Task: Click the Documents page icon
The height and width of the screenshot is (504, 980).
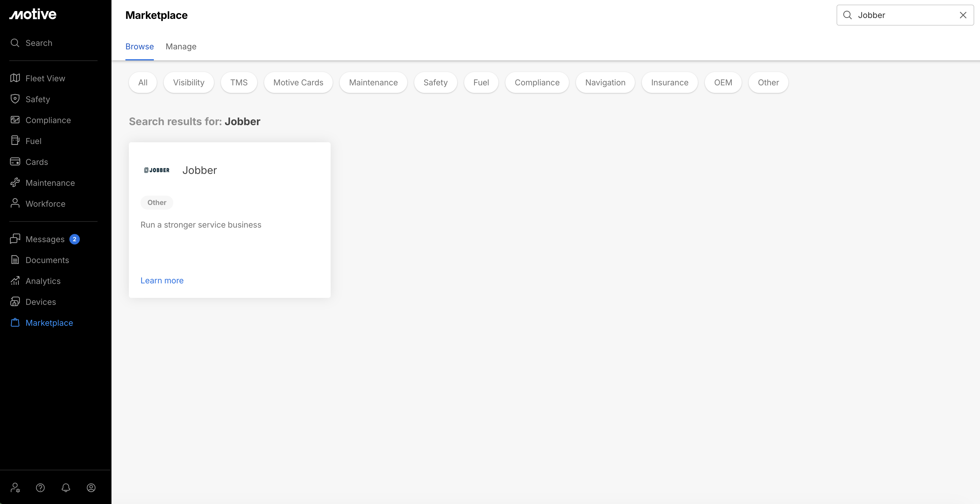Action: tap(15, 260)
